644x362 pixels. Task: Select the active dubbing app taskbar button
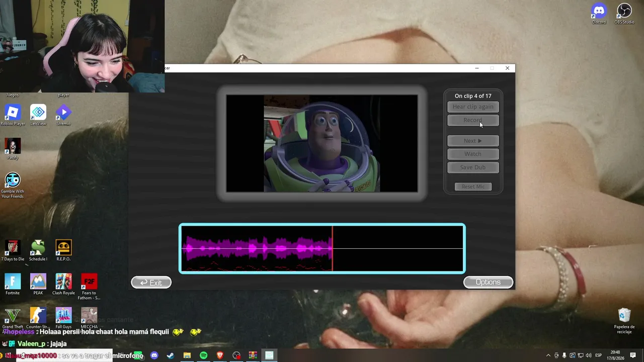269,355
